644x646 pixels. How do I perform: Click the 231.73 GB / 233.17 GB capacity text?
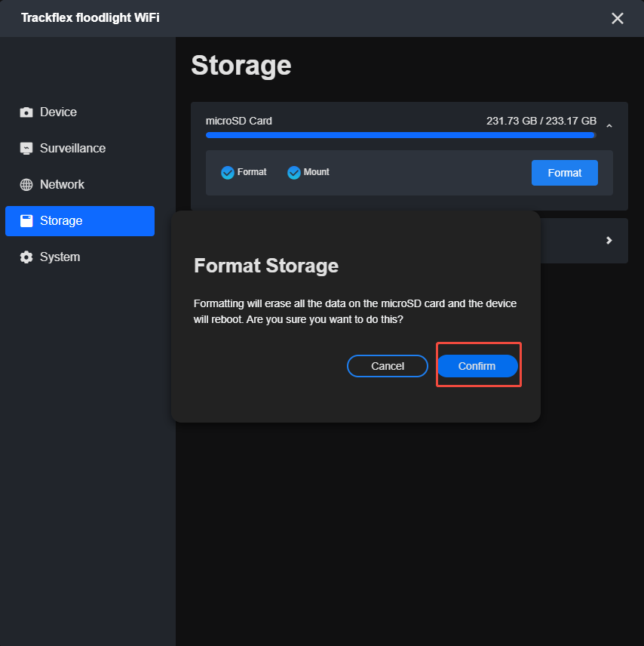coord(541,121)
